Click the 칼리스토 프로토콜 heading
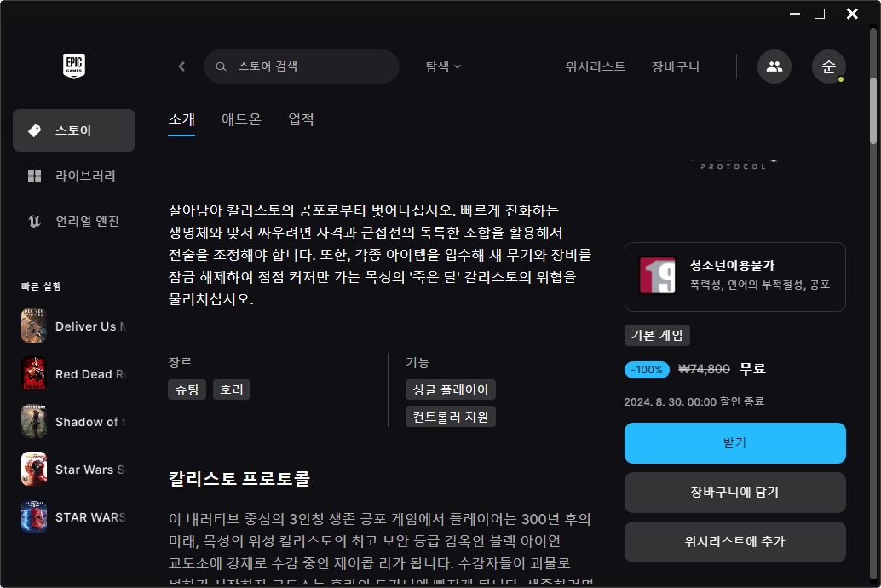881x588 pixels. [x=239, y=478]
